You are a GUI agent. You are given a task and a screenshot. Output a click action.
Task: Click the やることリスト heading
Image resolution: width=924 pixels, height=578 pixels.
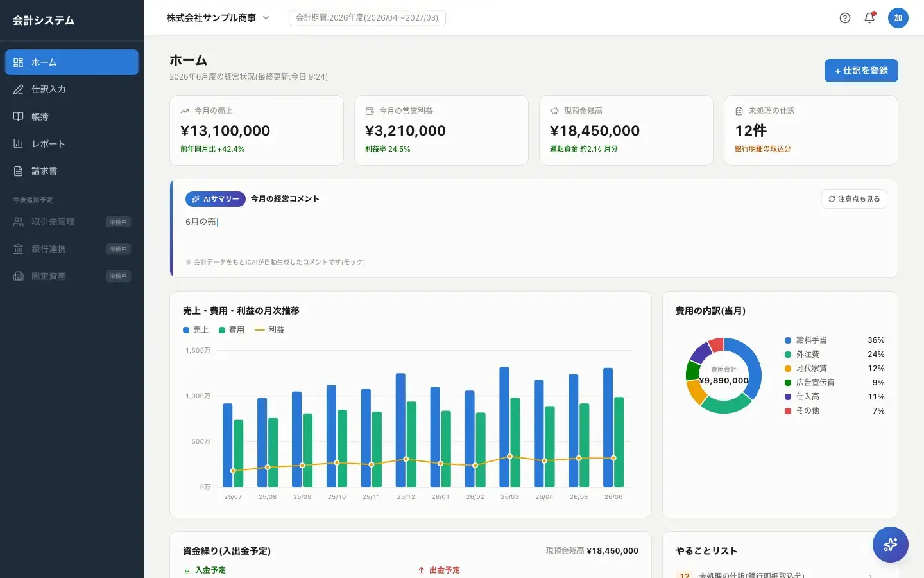[706, 551]
